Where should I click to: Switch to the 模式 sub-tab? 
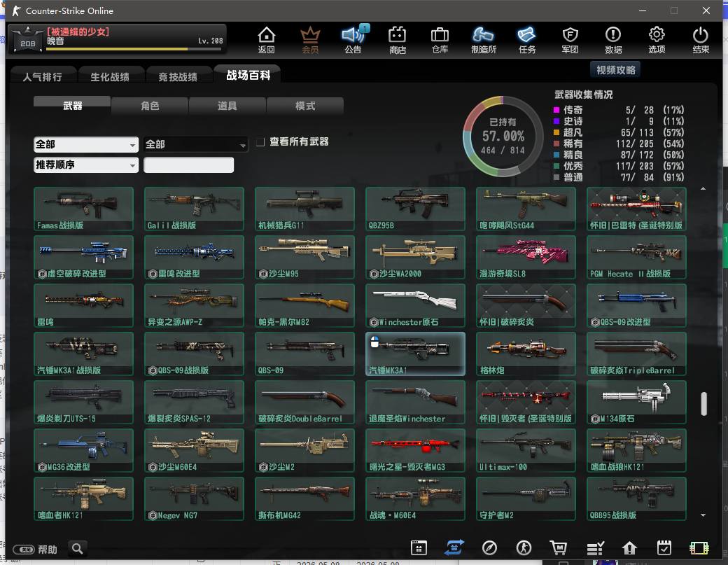pos(305,106)
